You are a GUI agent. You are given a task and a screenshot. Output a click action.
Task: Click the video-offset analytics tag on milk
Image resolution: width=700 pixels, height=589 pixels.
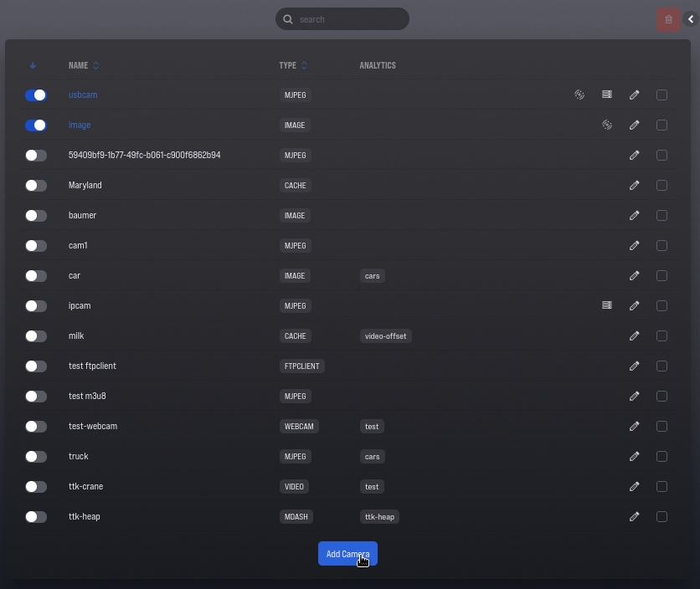point(385,336)
